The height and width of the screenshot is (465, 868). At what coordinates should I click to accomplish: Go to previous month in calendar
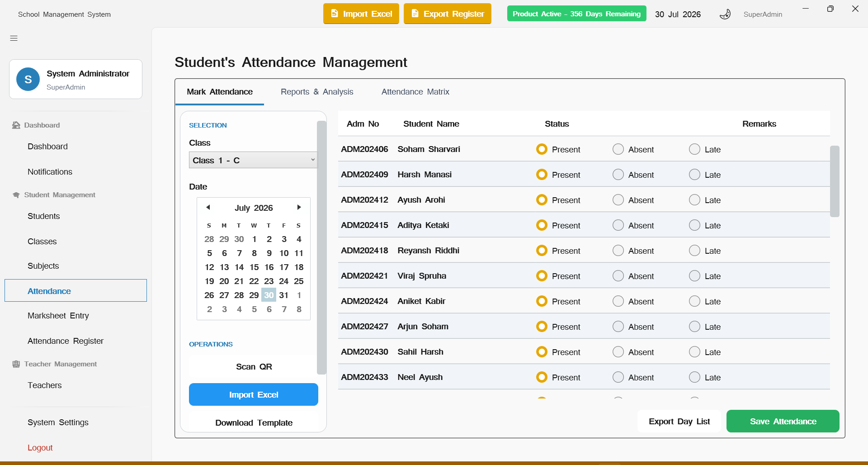point(208,207)
